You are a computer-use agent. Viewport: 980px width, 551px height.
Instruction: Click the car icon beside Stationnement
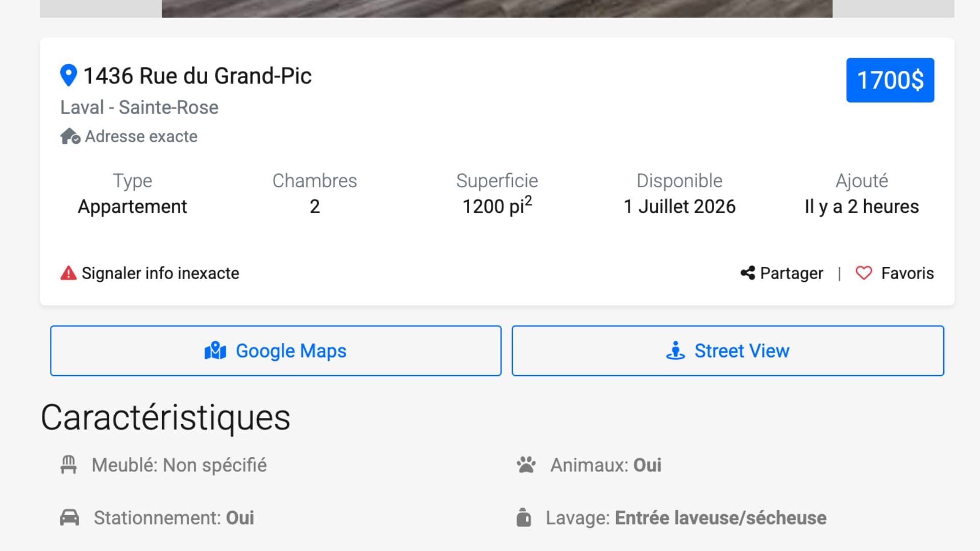[69, 518]
